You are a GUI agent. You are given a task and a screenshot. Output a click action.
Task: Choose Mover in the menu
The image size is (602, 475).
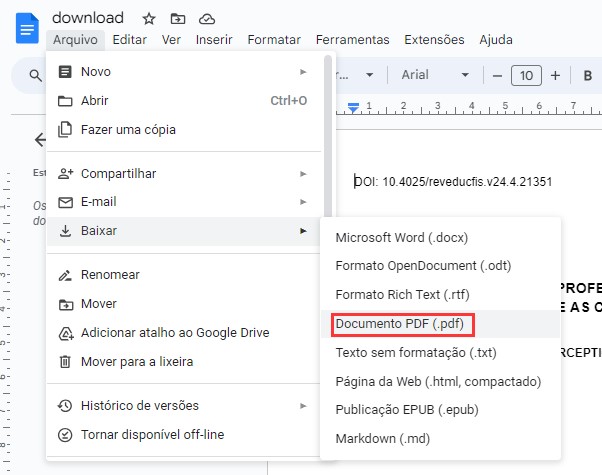184,304
